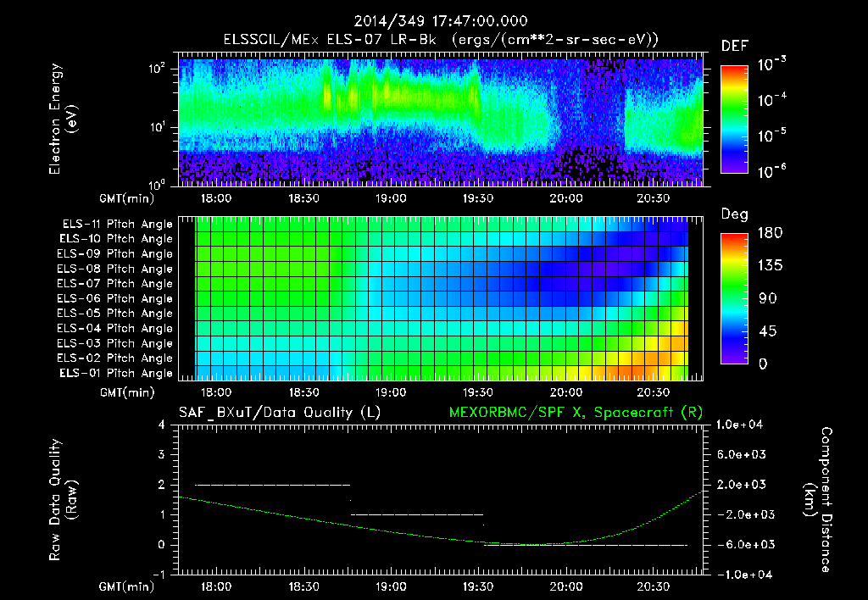
Task: Click the 4 tick on the Raw Data Quality axis
Action: [x=162, y=425]
